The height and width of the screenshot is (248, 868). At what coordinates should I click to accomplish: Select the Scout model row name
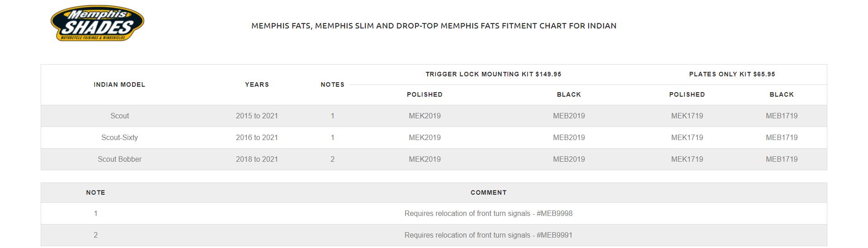pos(120,116)
